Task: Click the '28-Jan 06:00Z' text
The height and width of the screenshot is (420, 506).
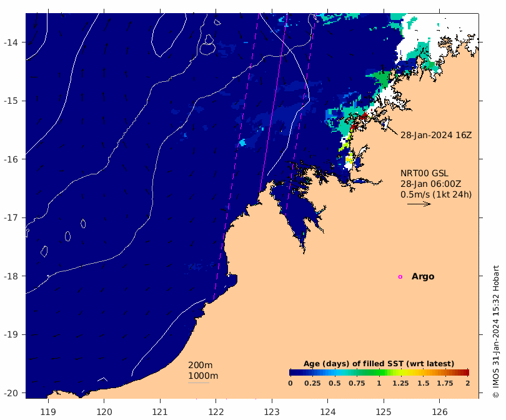Action: click(x=431, y=184)
